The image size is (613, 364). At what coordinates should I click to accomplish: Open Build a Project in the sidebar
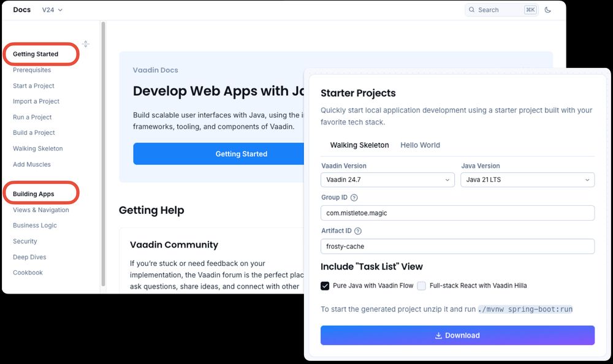pyautogui.click(x=34, y=133)
